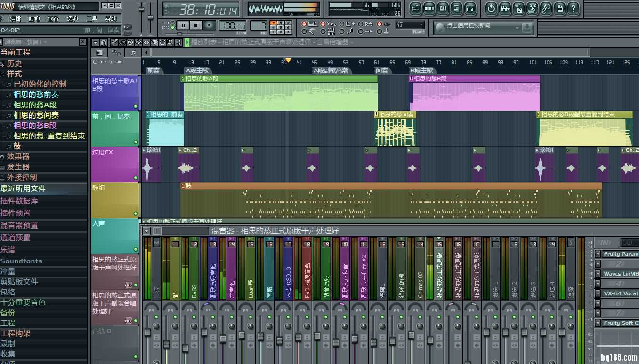The height and width of the screenshot is (364, 639).
Task: Click the download icon beside the online news panel
Action: pyautogui.click(x=528, y=28)
